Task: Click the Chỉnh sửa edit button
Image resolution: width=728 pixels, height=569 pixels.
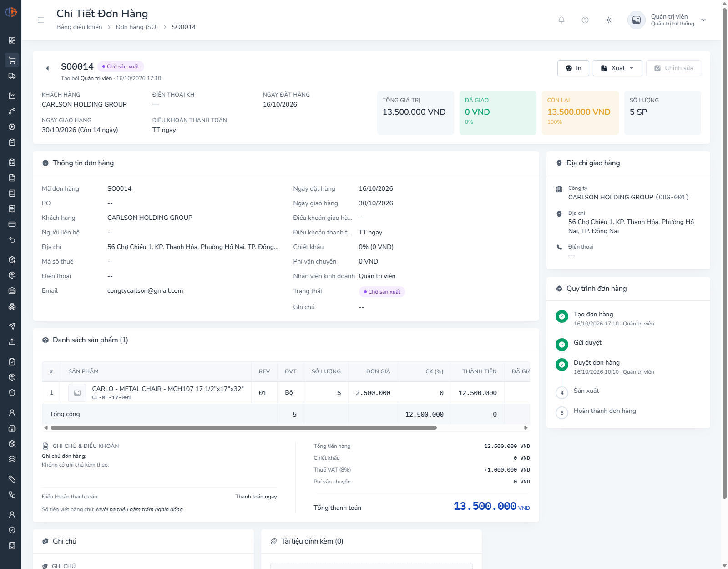Action: click(x=673, y=68)
